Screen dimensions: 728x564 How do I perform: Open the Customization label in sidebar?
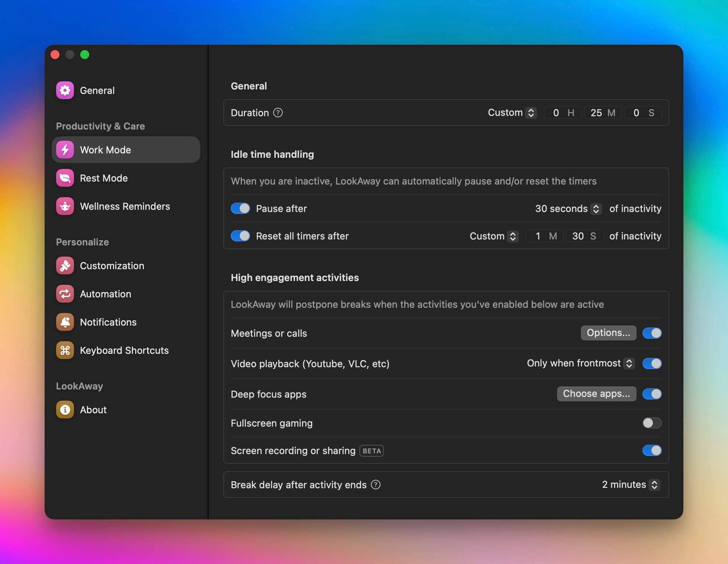click(112, 265)
